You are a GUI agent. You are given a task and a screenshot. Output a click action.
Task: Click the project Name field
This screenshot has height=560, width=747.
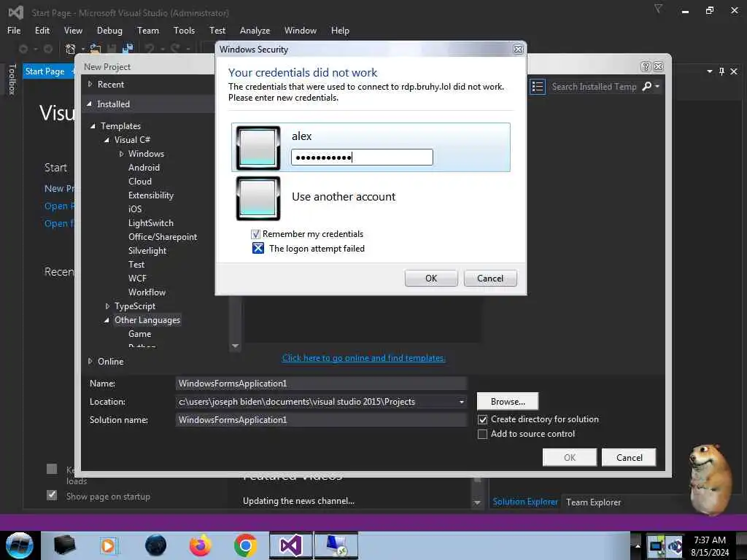(x=321, y=384)
